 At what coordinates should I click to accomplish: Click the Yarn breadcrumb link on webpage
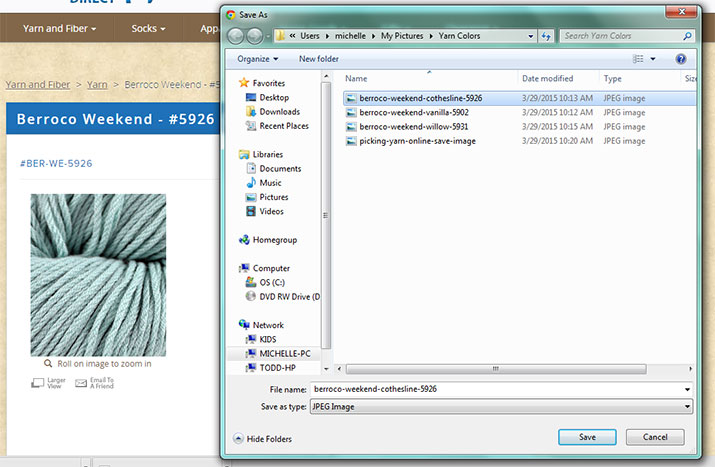click(97, 84)
